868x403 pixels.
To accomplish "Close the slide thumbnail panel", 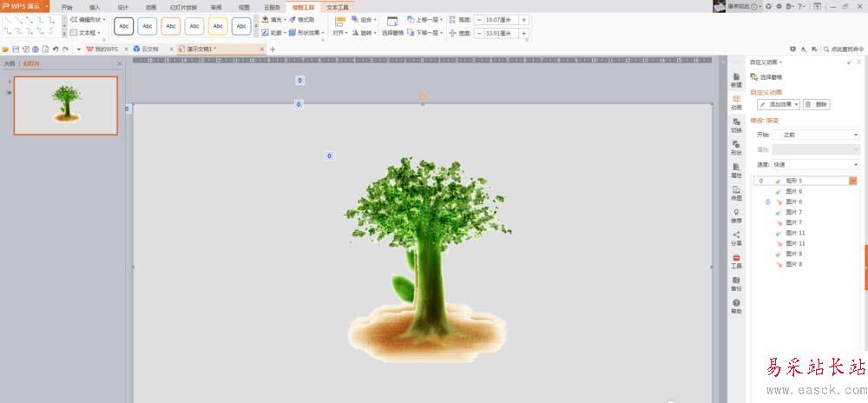I will 120,63.
